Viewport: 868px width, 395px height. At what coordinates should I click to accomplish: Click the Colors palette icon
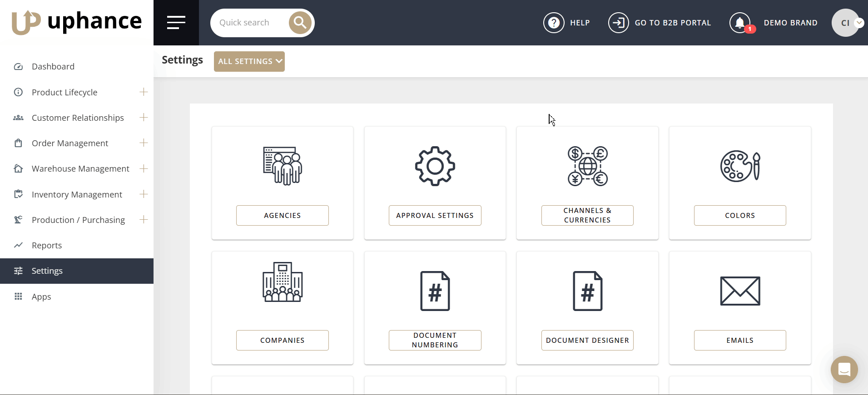(739, 166)
